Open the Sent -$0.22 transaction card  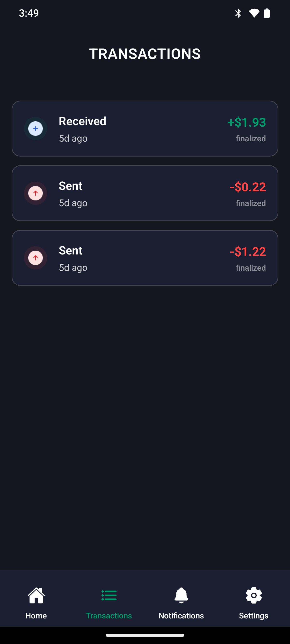[x=145, y=193]
